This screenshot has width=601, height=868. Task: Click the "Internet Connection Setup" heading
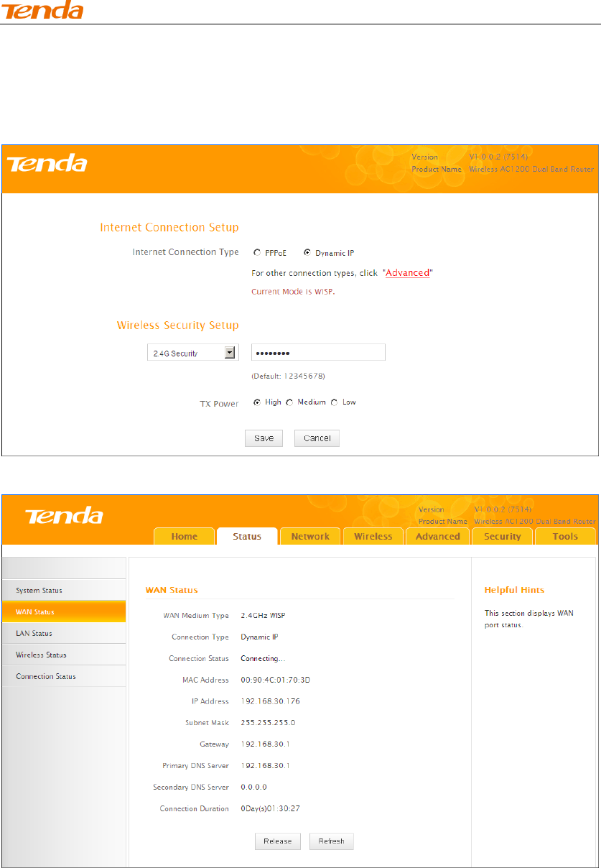(x=169, y=227)
